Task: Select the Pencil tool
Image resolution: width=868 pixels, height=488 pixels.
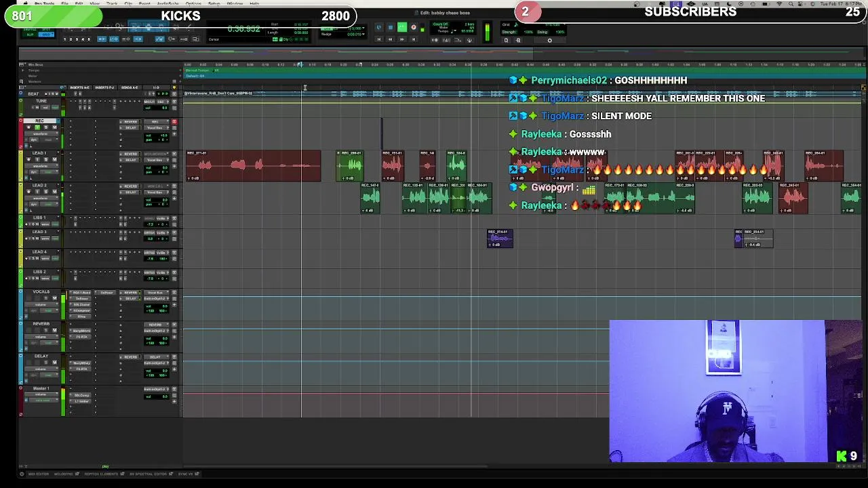Action: coord(189,26)
